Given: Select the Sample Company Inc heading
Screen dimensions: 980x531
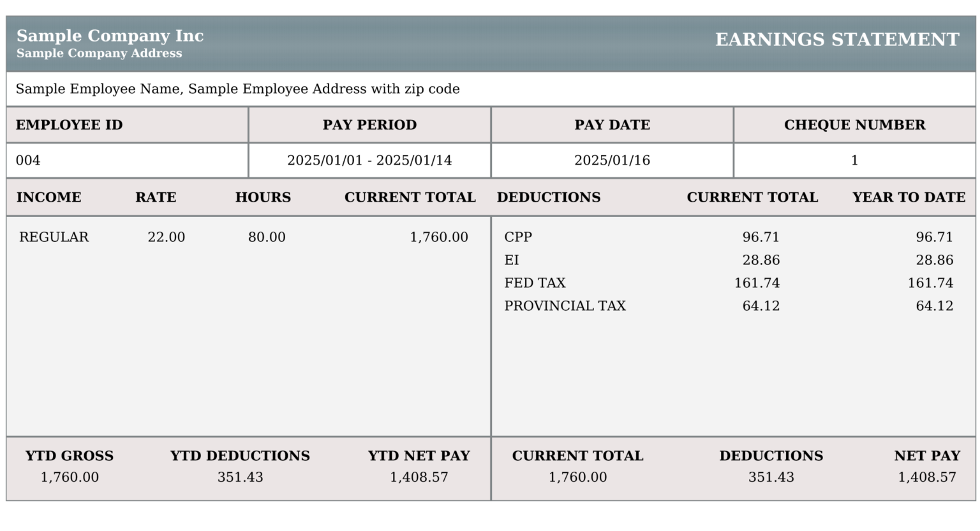Looking at the screenshot, I should [x=110, y=36].
